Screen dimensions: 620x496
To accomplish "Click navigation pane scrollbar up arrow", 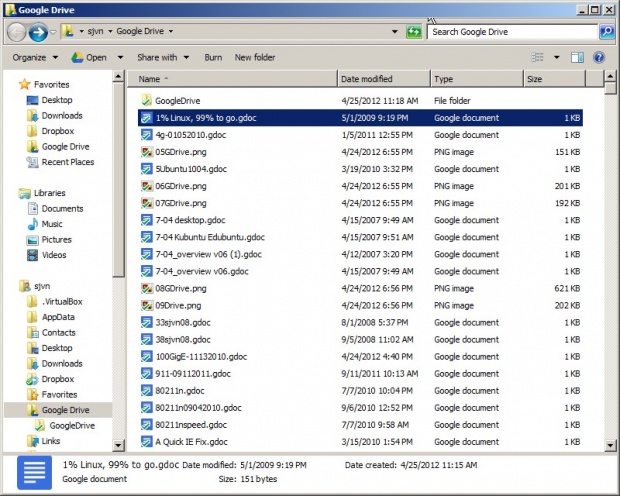I will pyautogui.click(x=118, y=76).
